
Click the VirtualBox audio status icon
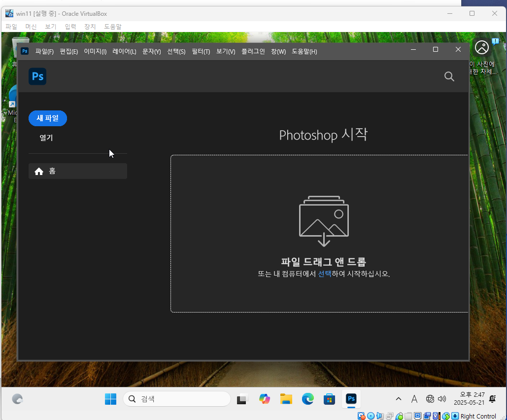pos(380,416)
